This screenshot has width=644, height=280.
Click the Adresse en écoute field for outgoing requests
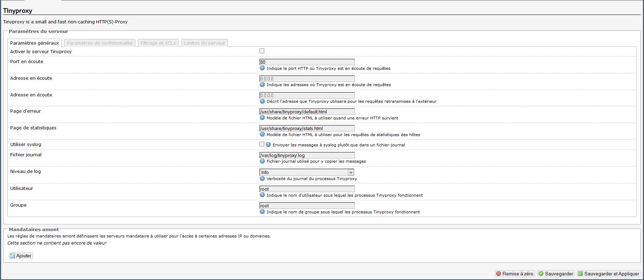click(307, 95)
